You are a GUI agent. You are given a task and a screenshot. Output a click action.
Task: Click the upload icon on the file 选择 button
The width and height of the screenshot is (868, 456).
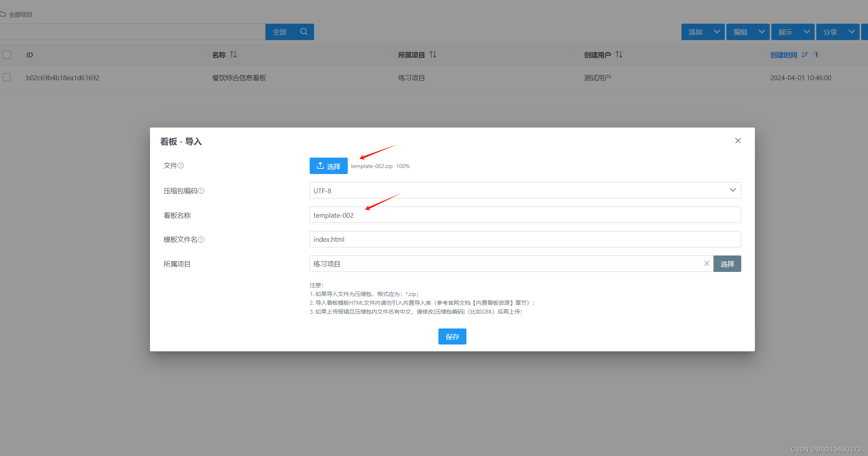320,166
